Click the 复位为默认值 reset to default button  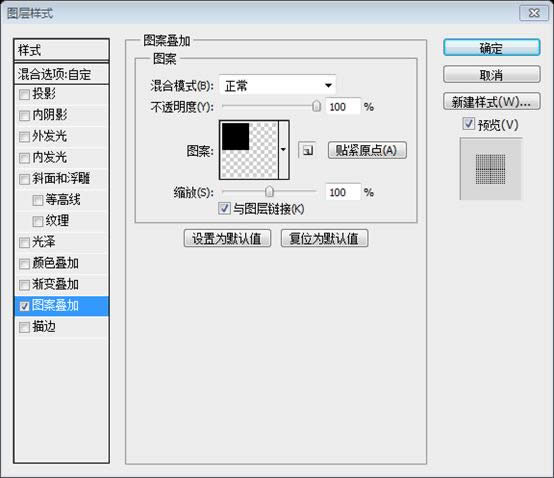click(x=324, y=238)
